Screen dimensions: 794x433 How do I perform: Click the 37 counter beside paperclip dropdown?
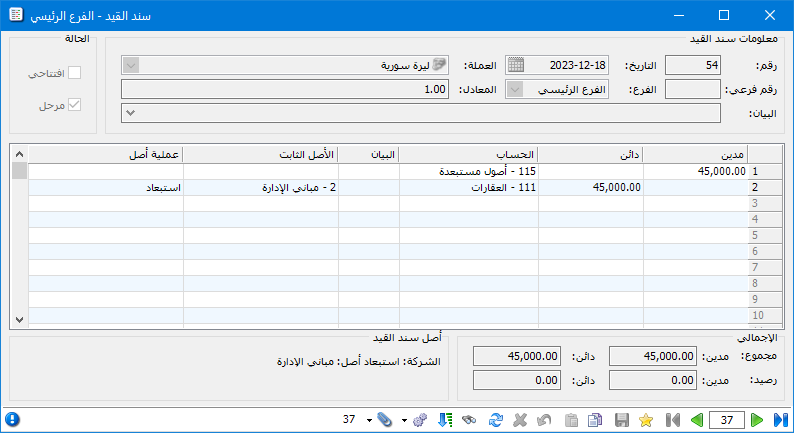pos(349,419)
